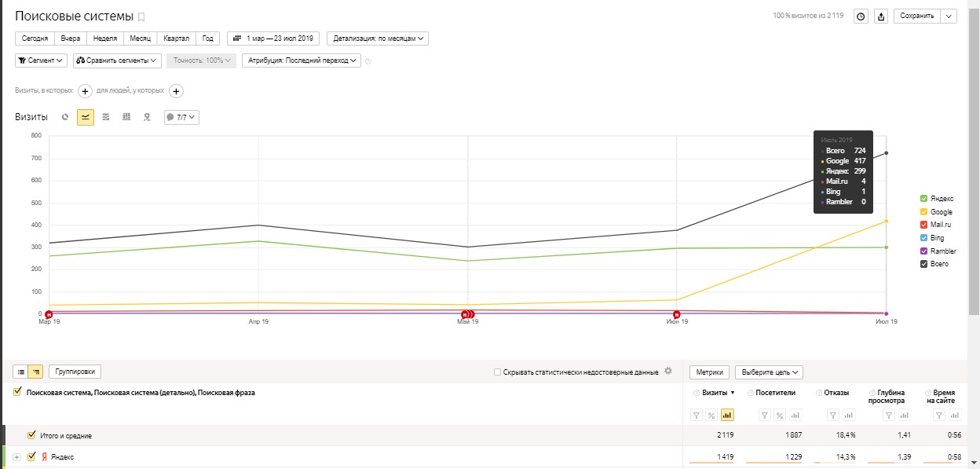Select the Месяц period tab
The height and width of the screenshot is (469, 980).
[141, 38]
